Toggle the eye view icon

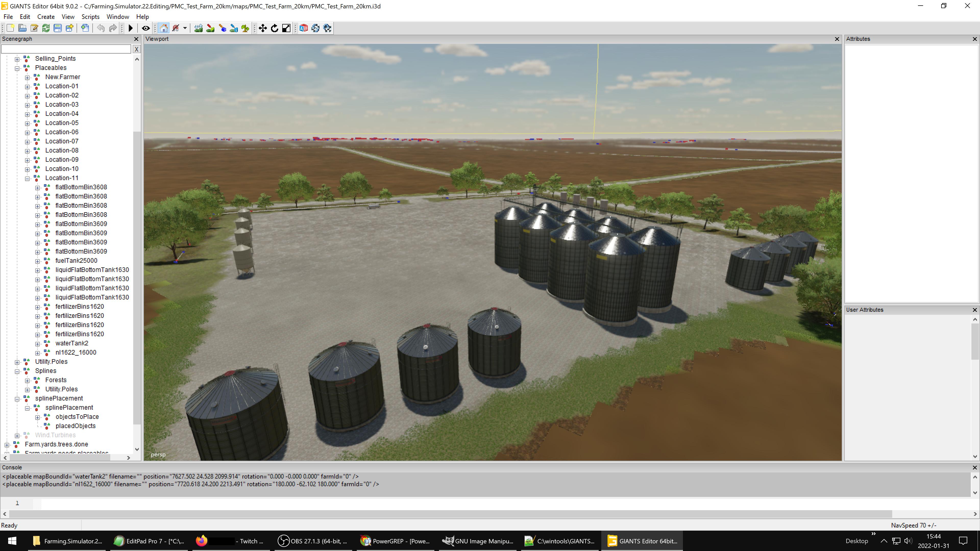tap(146, 28)
